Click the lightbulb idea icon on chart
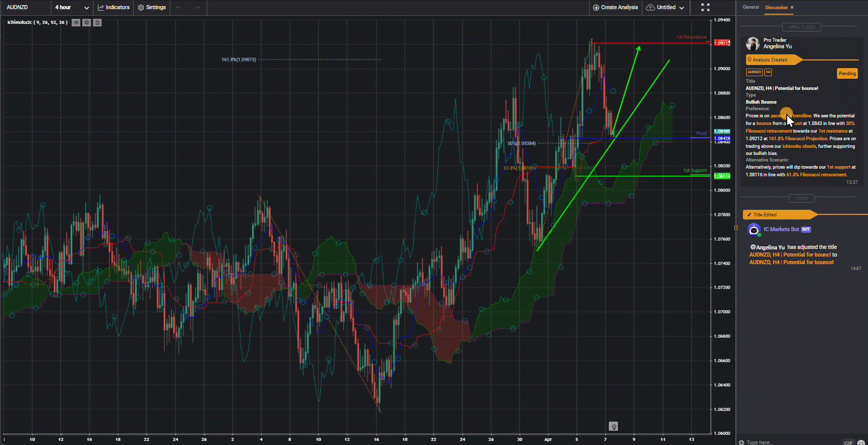868x445 pixels. pos(613,426)
